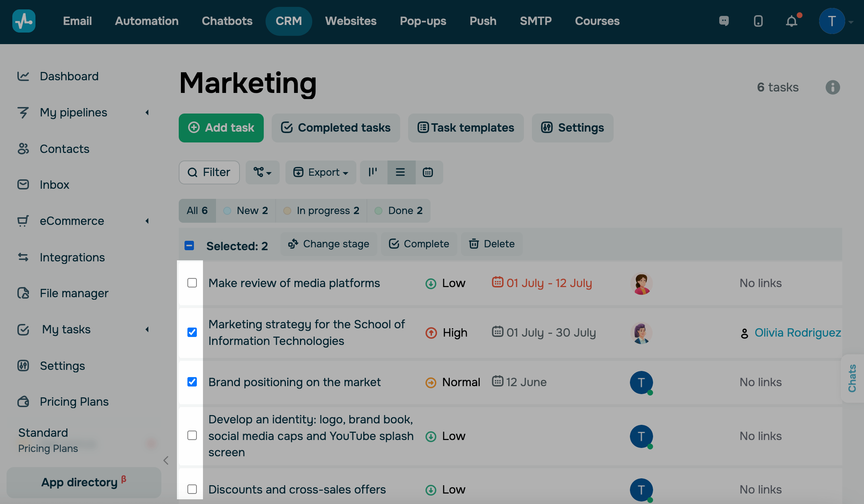Open the chat bubble icon in header
Viewport: 864px width, 504px height.
tap(724, 21)
